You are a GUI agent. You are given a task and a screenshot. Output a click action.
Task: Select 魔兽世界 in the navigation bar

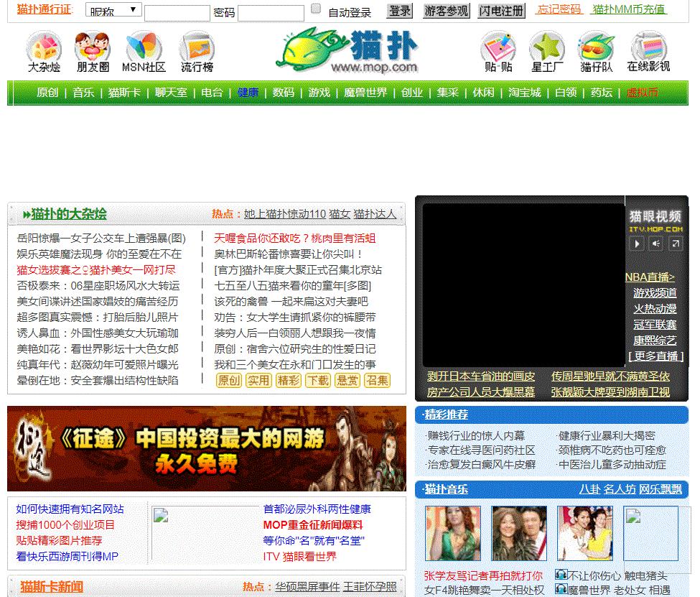pos(367,93)
